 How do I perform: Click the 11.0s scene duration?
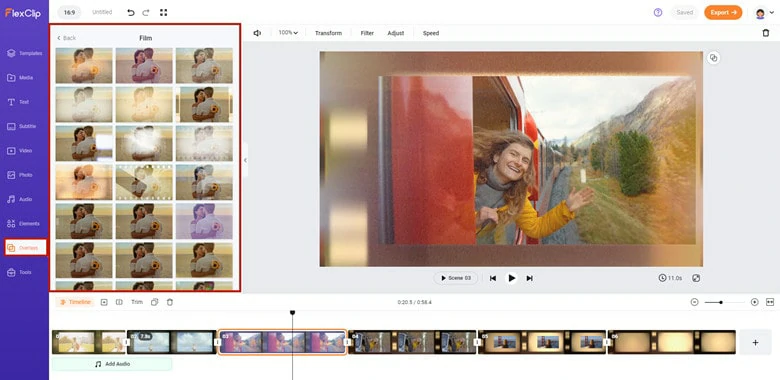(x=671, y=278)
